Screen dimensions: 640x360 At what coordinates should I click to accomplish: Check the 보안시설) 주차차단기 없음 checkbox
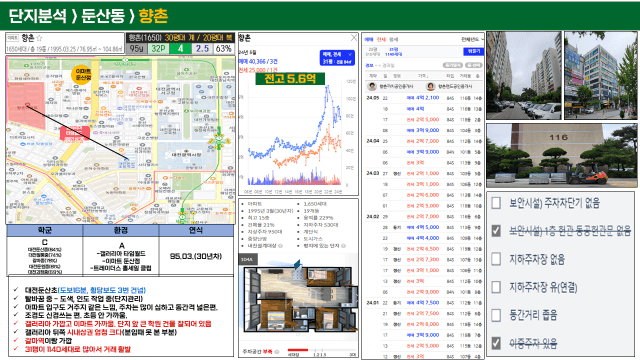pos(496,203)
